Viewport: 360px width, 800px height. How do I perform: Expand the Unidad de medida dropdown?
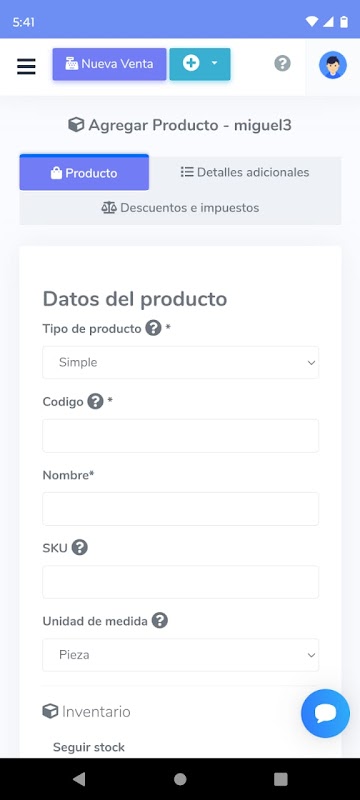point(181,655)
